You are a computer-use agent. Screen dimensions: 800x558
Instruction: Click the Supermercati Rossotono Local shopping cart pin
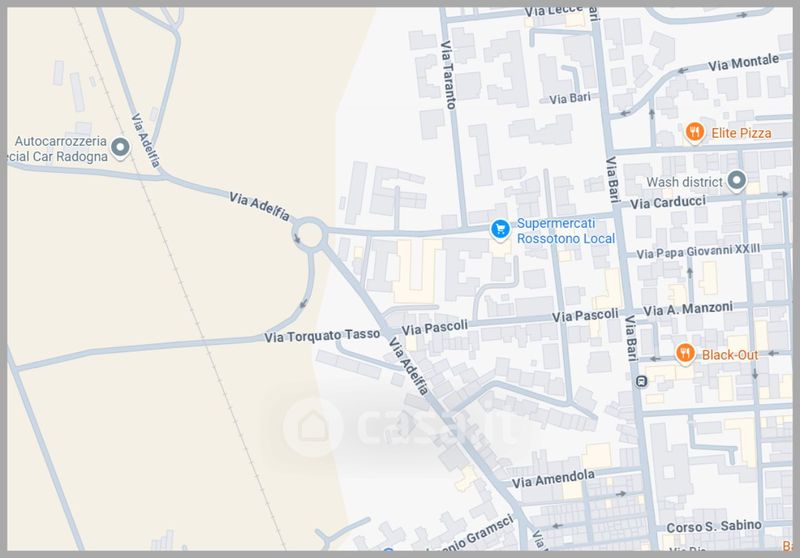point(500,229)
